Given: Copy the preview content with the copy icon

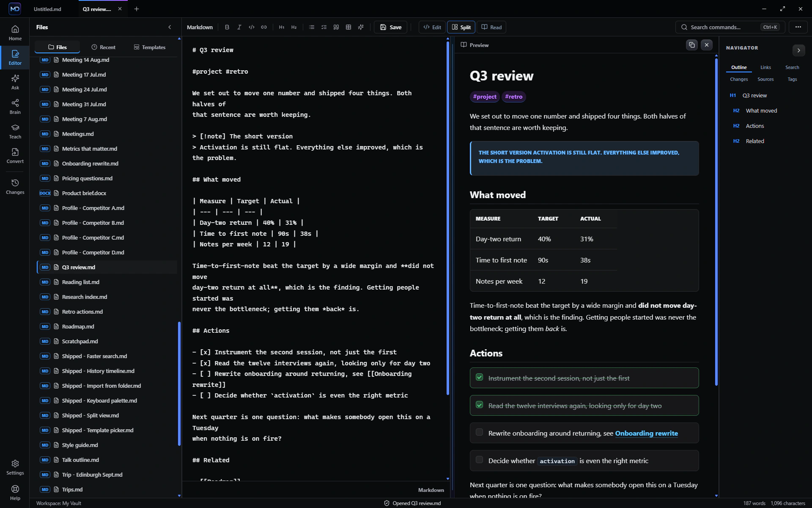Looking at the screenshot, I should click(692, 45).
